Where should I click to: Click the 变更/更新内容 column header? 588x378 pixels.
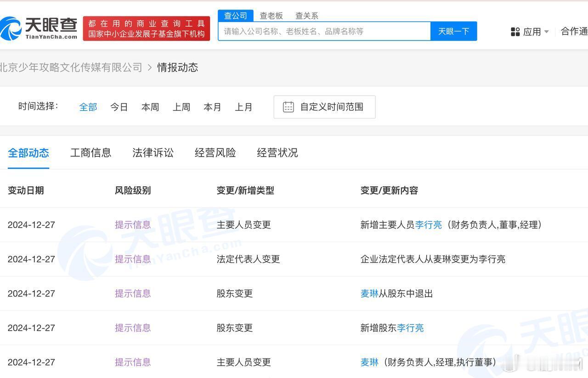click(389, 190)
